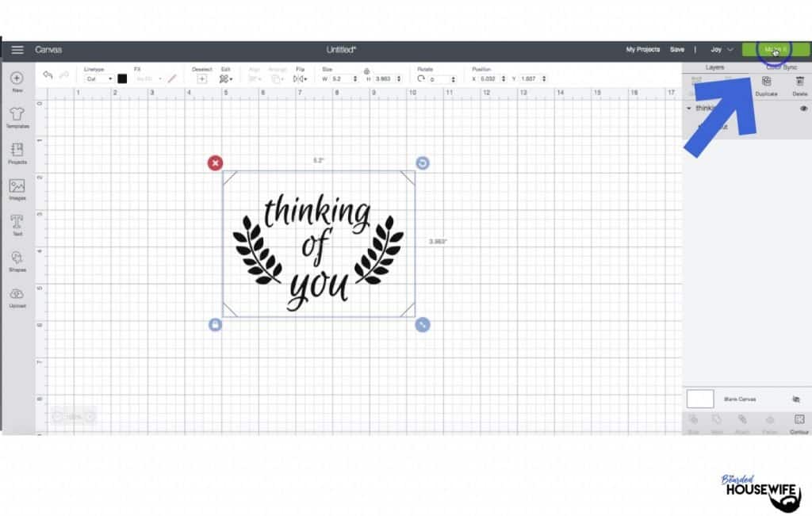The height and width of the screenshot is (516, 812).
Task: Duplicate the selected layer
Action: [765, 82]
